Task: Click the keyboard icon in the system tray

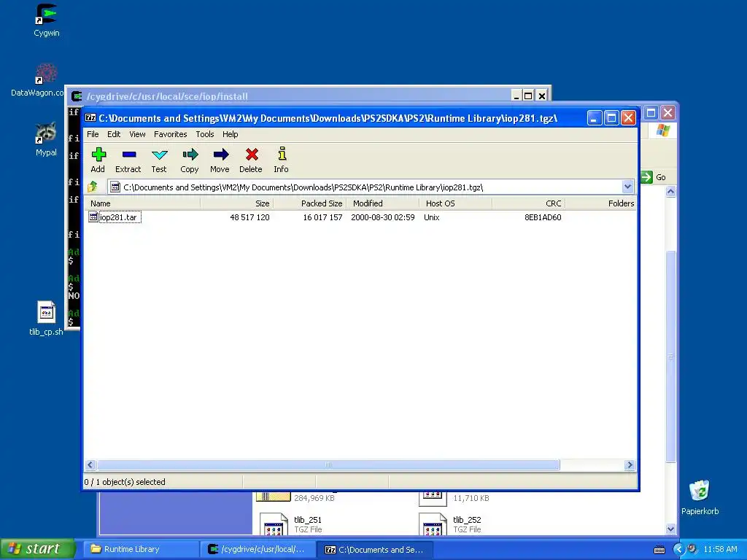Action: coord(659,550)
